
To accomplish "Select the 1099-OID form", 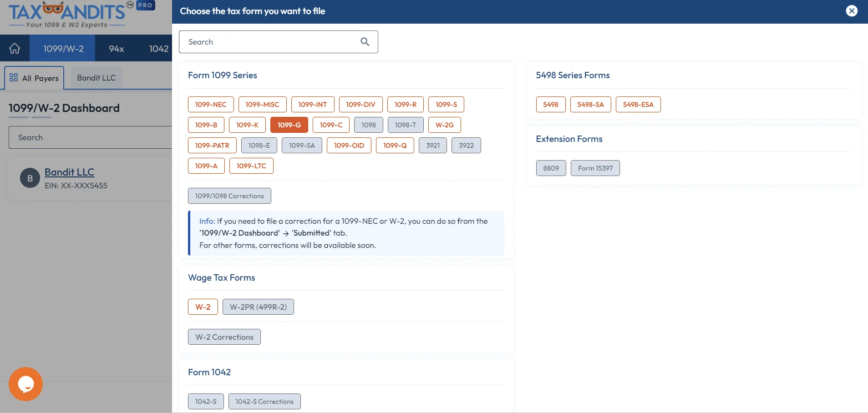I will coord(349,145).
